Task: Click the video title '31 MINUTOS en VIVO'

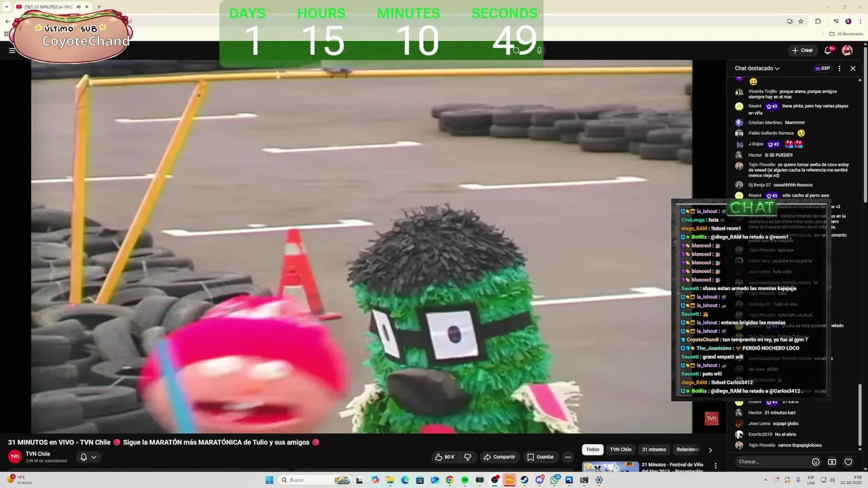Action: [x=163, y=442]
